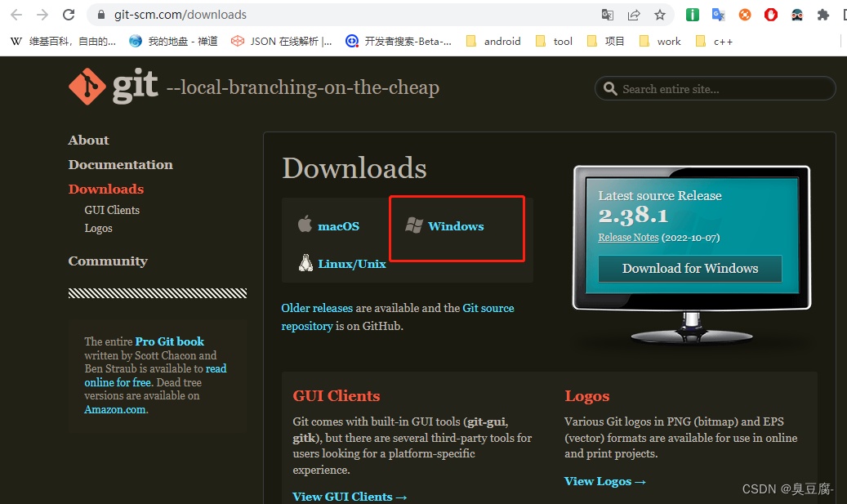The height and width of the screenshot is (504, 847).
Task: Open Wikipedia bookmark
Action: [63, 41]
